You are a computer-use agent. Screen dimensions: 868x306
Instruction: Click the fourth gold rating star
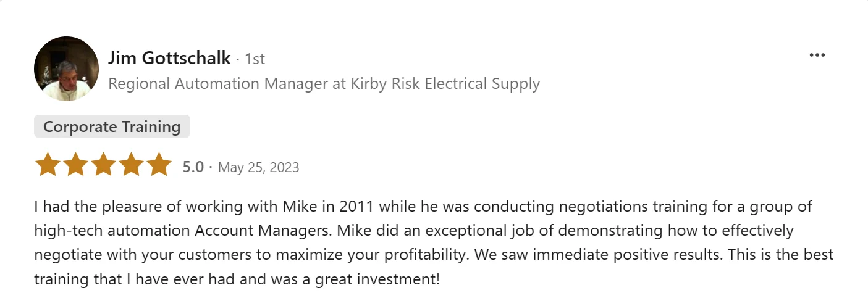click(x=131, y=165)
